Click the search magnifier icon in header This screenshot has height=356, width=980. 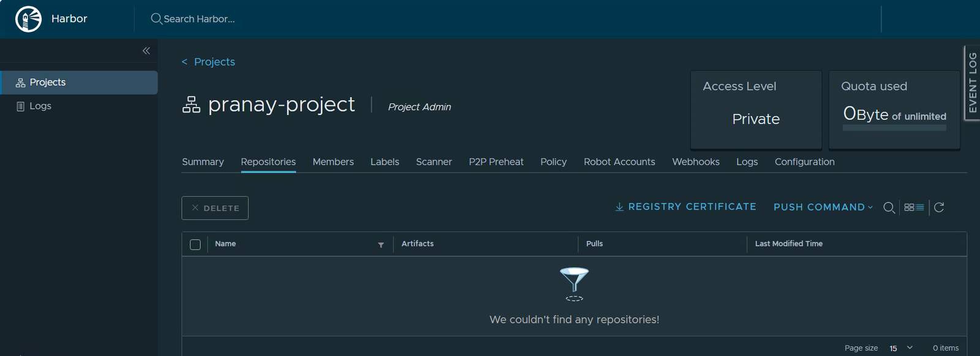tap(156, 19)
